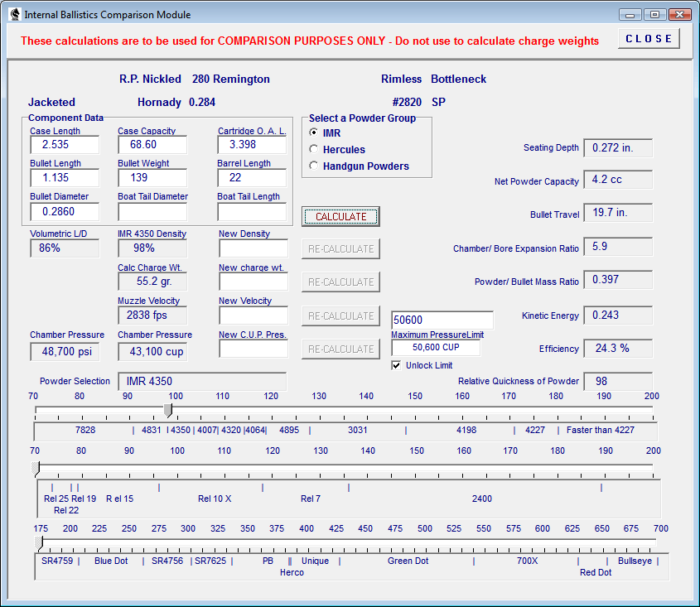The image size is (700, 607).
Task: Click the Barrel Length input field
Action: (x=252, y=178)
